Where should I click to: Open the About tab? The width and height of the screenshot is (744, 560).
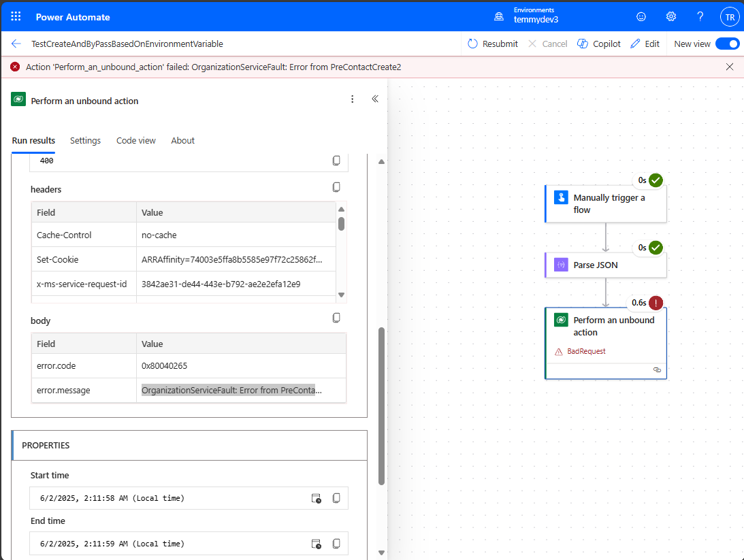click(182, 140)
